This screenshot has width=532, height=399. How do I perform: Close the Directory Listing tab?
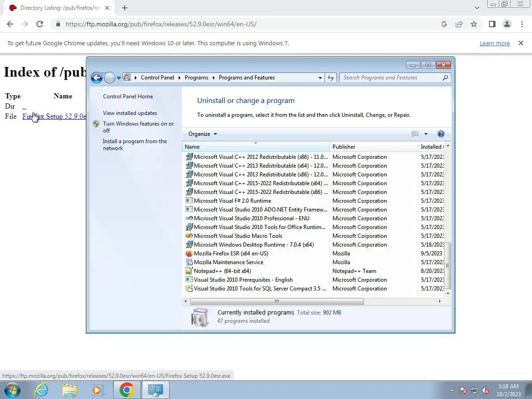click(107, 8)
